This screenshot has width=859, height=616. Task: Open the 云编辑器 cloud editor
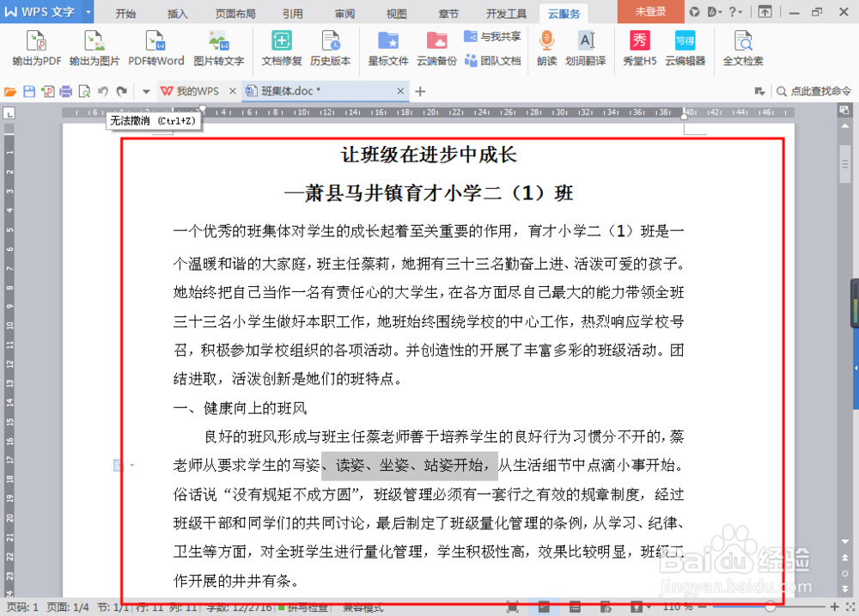point(685,48)
